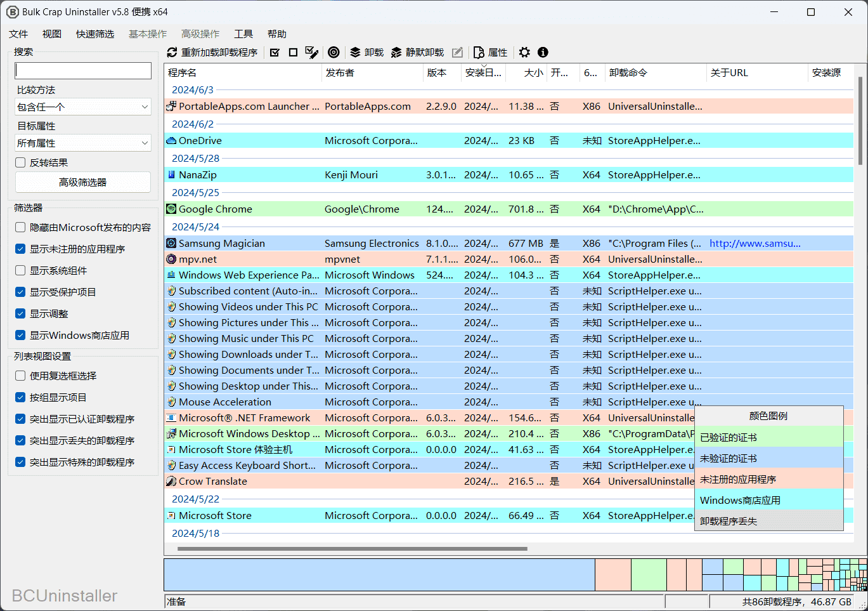Viewport: 868px width, 611px height.
Task: Click the Microsoft Windows Desktop row icon
Action: 171,433
